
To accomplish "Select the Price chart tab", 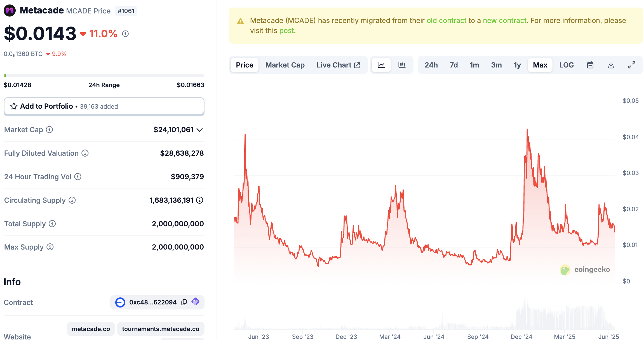I will point(245,65).
